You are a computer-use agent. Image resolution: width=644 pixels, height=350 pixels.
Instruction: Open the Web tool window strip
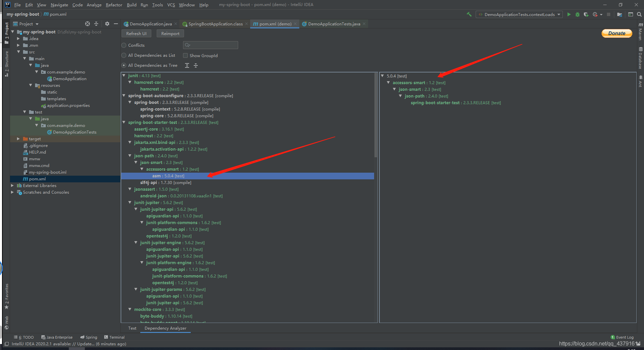point(6,323)
